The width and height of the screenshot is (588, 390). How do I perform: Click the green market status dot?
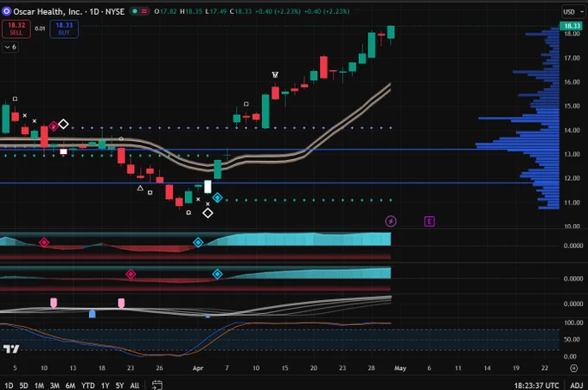[x=135, y=11]
